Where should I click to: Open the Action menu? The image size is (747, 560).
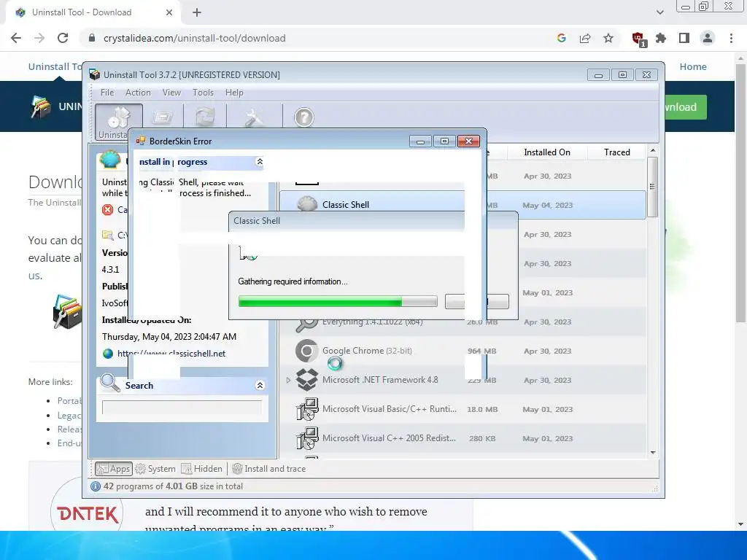click(x=138, y=93)
